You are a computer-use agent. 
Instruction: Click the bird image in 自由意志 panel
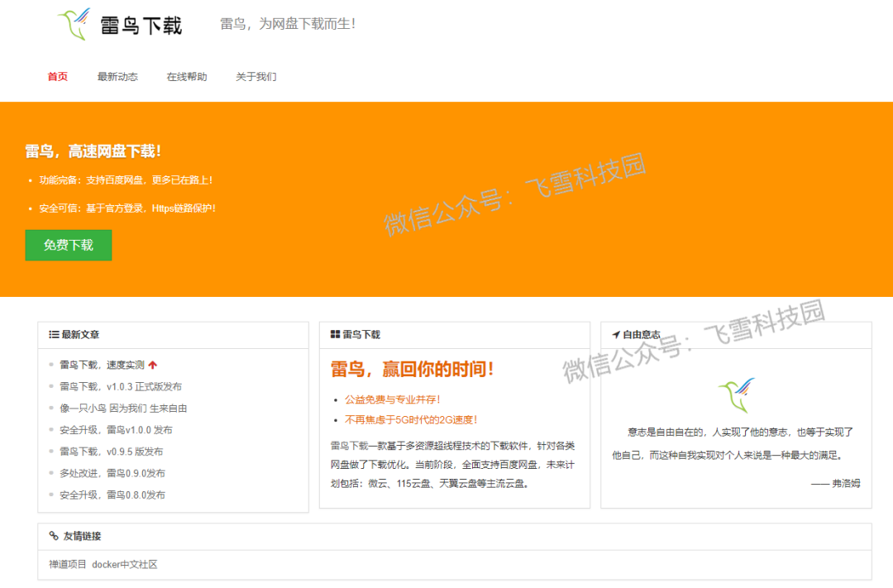[x=735, y=395]
